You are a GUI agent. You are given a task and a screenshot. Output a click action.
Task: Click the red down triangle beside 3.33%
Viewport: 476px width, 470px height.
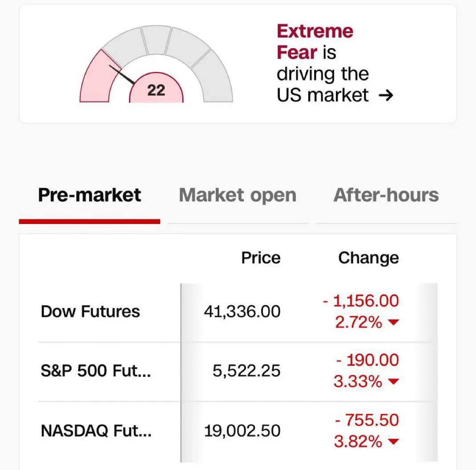[392, 382]
